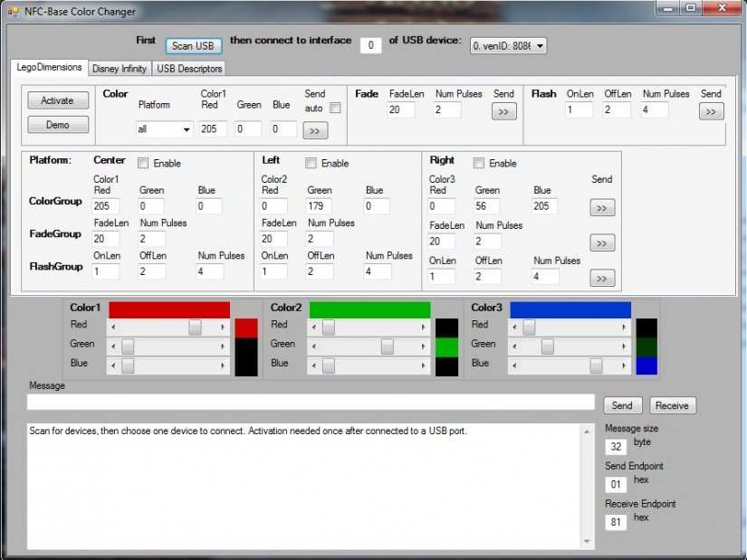Click the application icon in title bar
This screenshot has width=747, height=560.
tap(15, 11)
